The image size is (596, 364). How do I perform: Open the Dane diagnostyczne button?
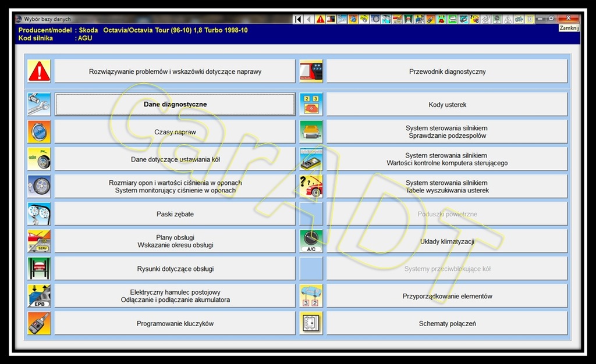pos(175,105)
